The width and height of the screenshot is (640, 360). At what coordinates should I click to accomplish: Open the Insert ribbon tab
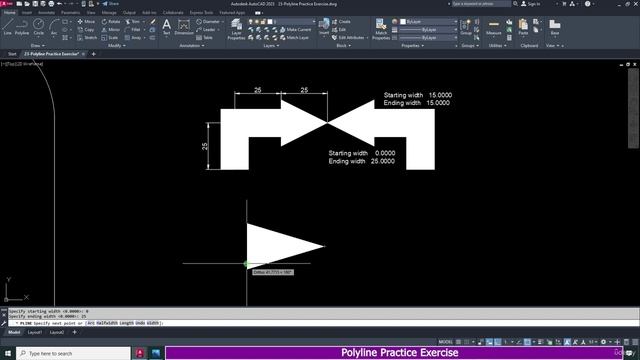[27, 13]
